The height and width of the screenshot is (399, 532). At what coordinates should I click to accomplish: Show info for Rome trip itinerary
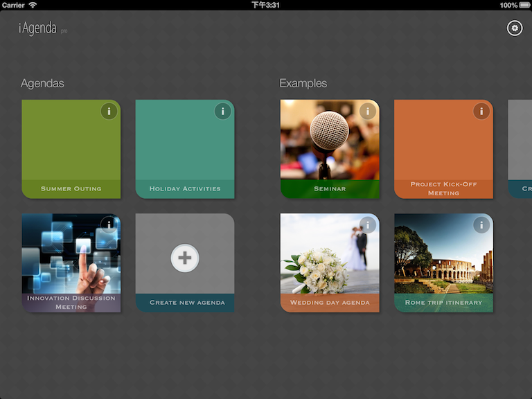click(x=481, y=225)
